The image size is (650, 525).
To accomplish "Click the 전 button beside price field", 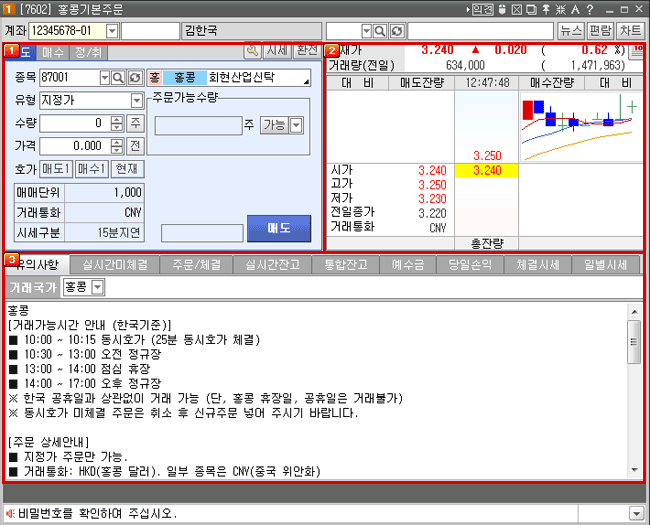I will [x=136, y=145].
